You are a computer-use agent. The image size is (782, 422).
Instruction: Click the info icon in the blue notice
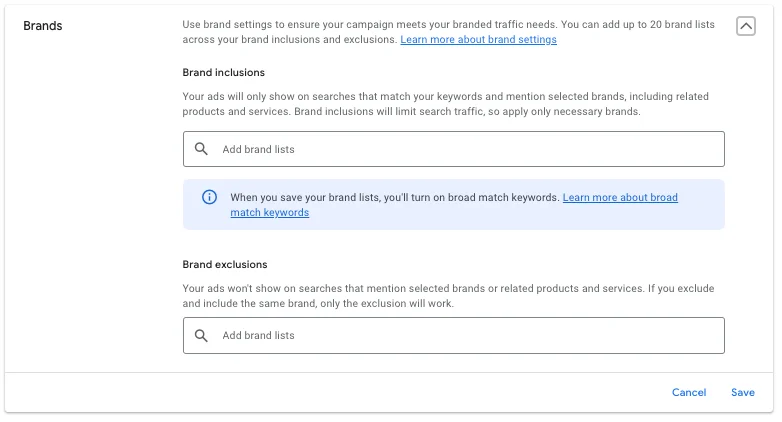[x=210, y=198]
